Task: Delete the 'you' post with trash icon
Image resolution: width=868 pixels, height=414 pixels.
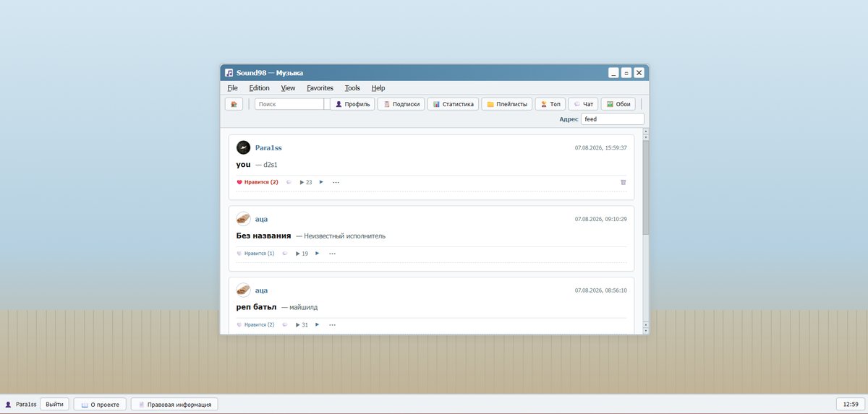Action: [624, 182]
